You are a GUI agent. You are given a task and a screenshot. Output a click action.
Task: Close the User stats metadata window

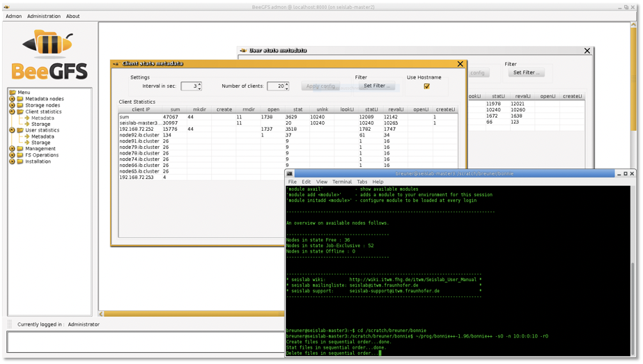click(587, 51)
